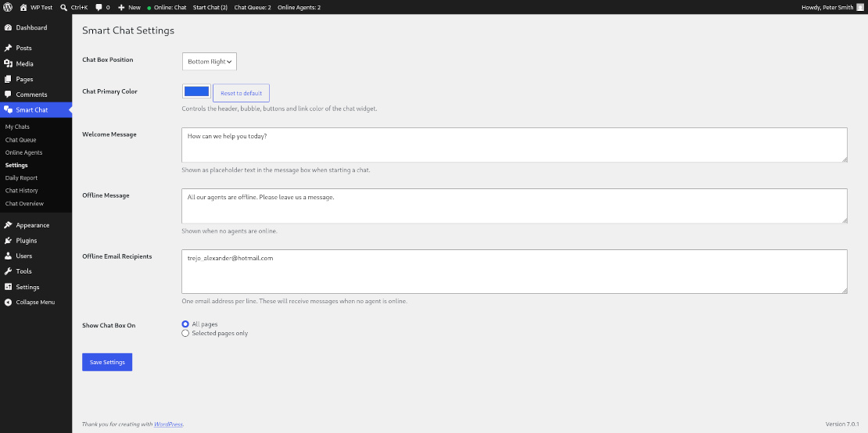
Task: Open Appearance brush icon in sidebar
Action: click(8, 225)
